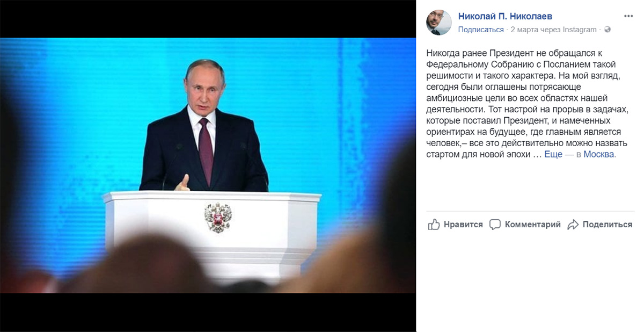The image size is (644, 332).
Task: Click the coat of arms on podium
Action: click(x=218, y=217)
